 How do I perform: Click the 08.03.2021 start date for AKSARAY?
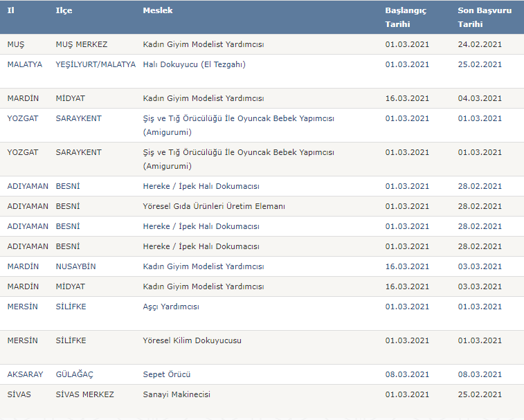pyautogui.click(x=407, y=374)
